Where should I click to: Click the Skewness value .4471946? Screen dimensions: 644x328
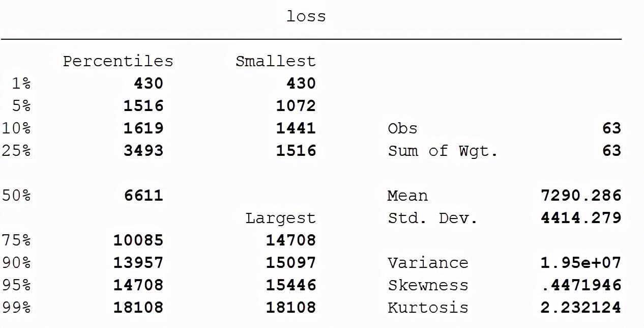[581, 285]
